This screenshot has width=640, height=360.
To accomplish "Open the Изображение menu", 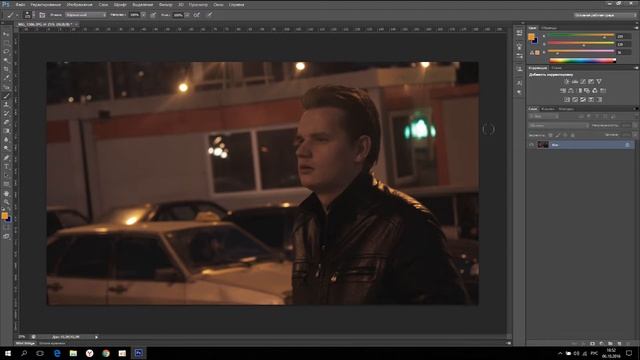I will pos(80,4).
